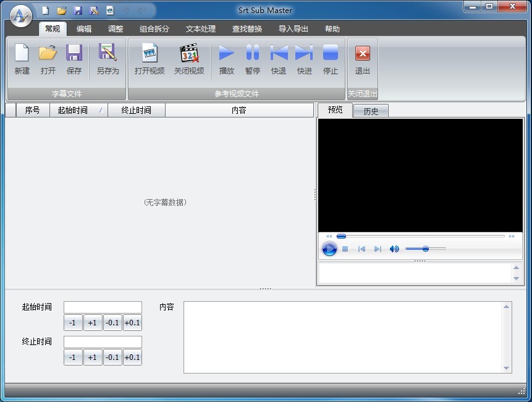Screen dimensions: 532x402
Task: Save subtitles using the 保存 icon
Action: 74,59
